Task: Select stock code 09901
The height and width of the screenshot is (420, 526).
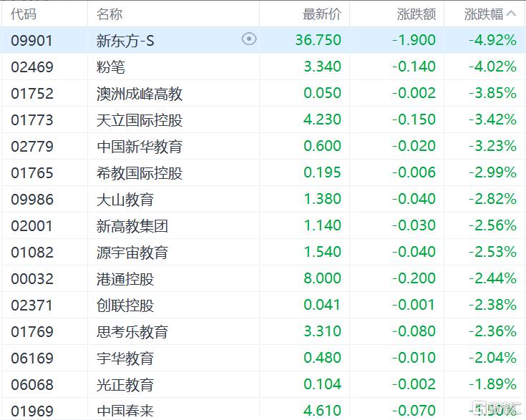Action: (32, 41)
